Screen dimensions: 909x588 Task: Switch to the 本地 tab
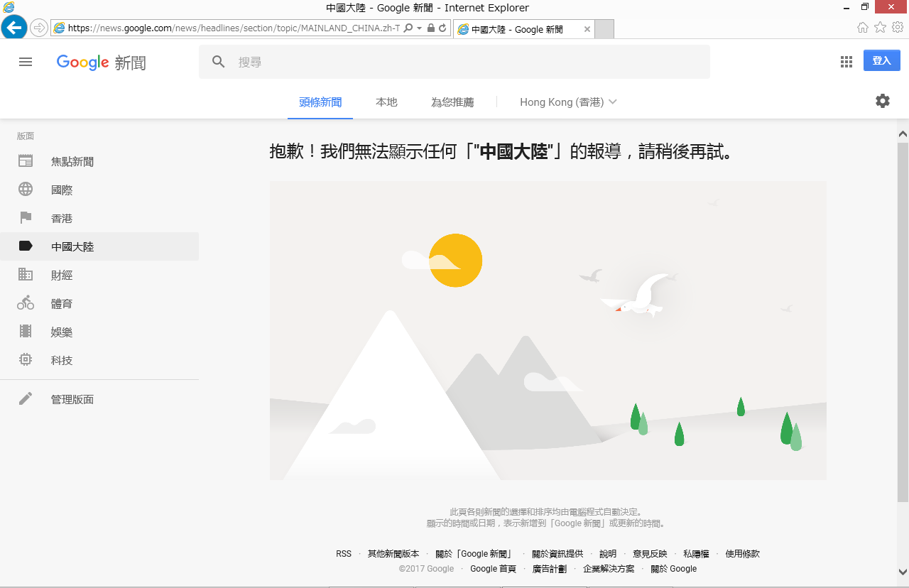pos(386,102)
